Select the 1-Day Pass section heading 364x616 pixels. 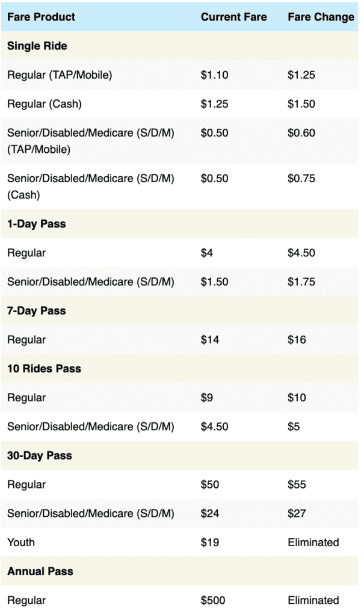pyautogui.click(x=37, y=224)
